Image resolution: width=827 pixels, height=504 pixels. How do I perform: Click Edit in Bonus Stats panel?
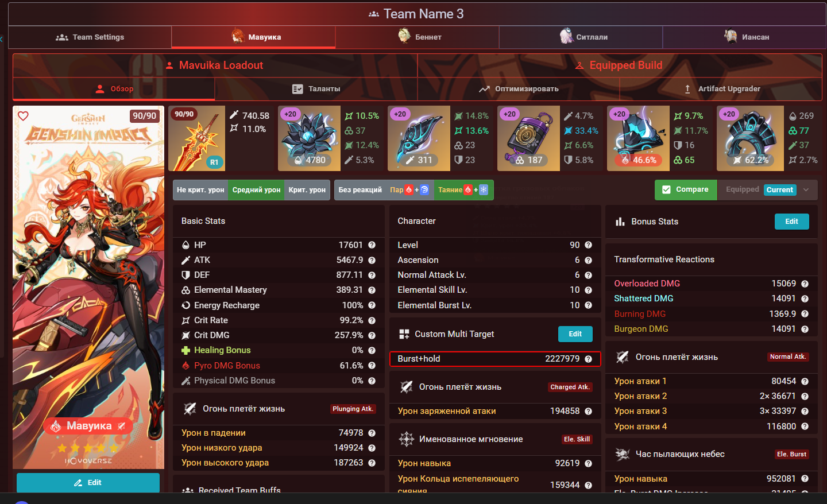tap(791, 222)
